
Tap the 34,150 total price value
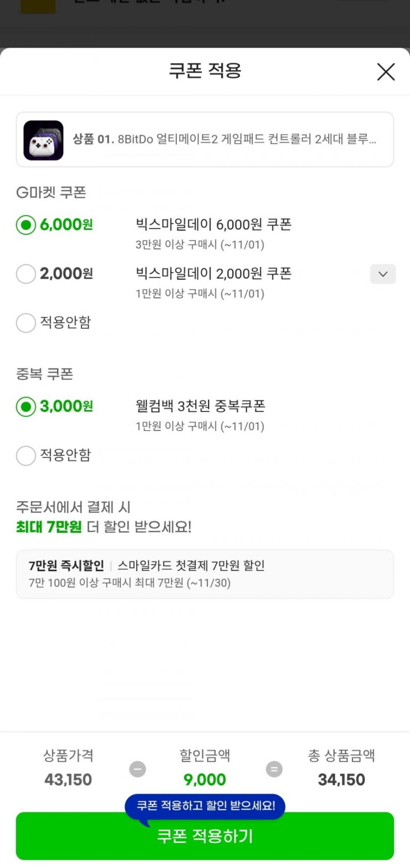[341, 780]
